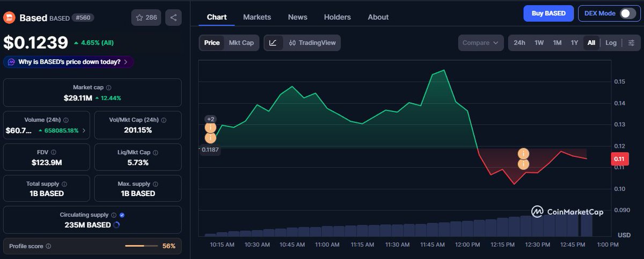The width and height of the screenshot is (644, 259).
Task: Add BASED to watchlist star button
Action: tap(146, 17)
